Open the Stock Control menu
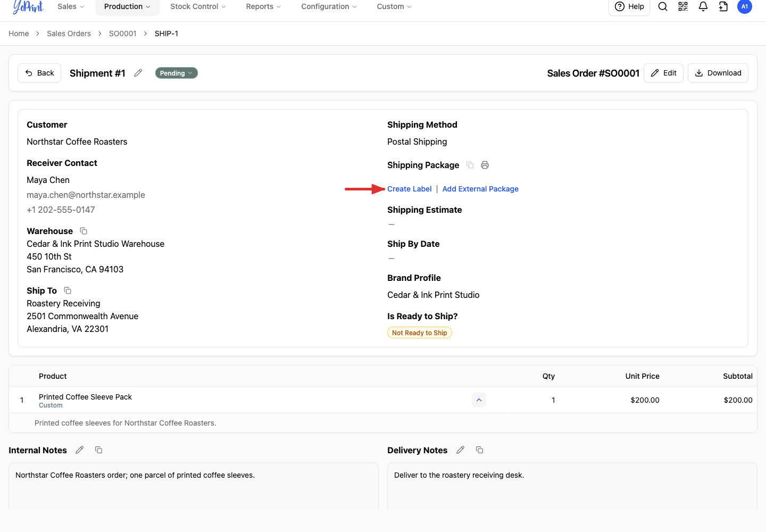This screenshot has width=766, height=532. click(x=198, y=6)
